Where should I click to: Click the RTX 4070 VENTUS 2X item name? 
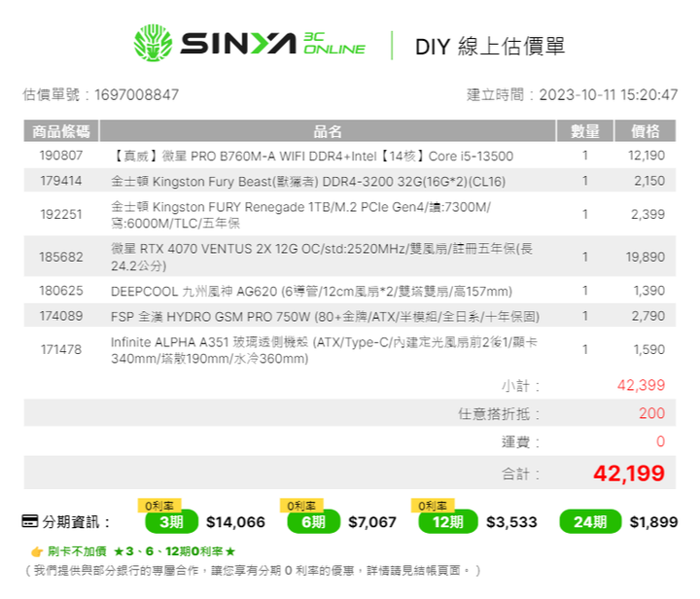[x=322, y=257]
